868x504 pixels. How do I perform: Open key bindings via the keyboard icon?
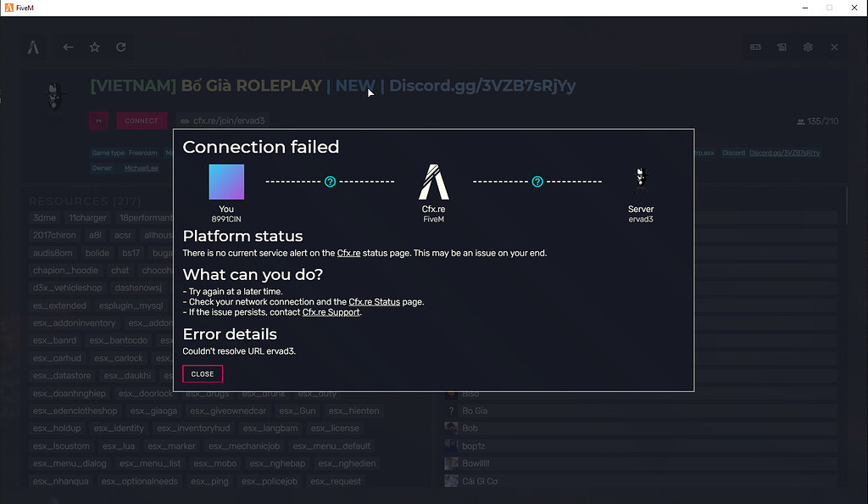754,48
